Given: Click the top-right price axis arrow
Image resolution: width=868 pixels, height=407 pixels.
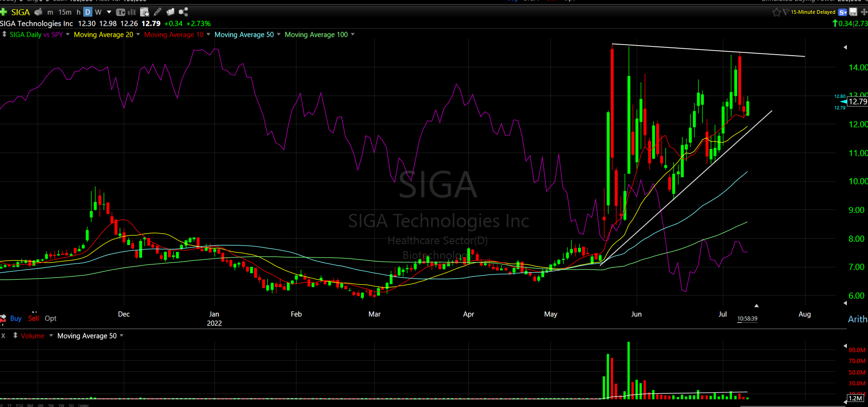Looking at the screenshot, I should pyautogui.click(x=845, y=47).
